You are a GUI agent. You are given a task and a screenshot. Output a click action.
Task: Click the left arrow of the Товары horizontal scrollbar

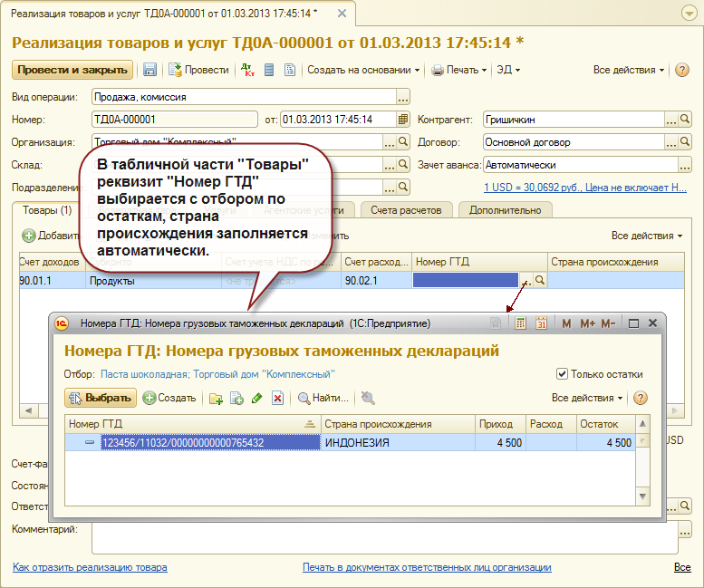tap(28, 410)
